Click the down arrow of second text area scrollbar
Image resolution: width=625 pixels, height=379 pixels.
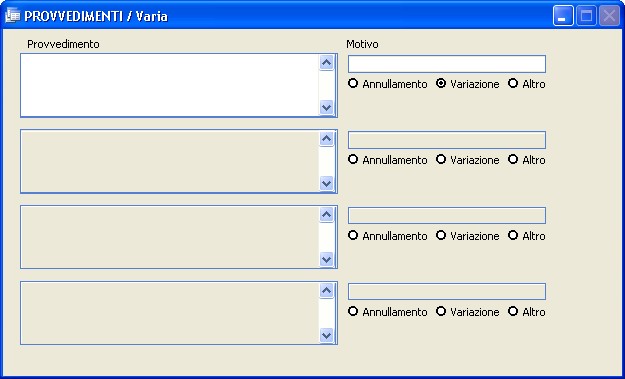(x=326, y=183)
